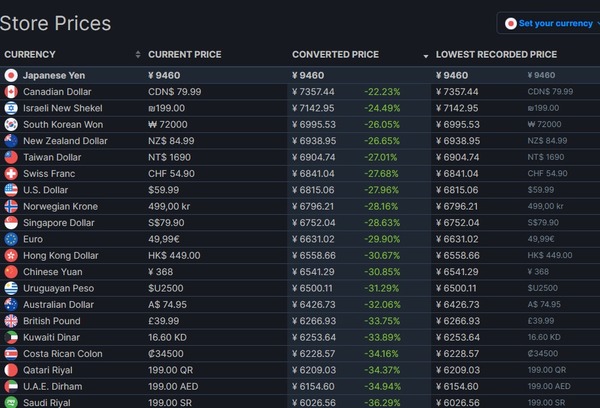Click the Saudi flag icon
The height and width of the screenshot is (408, 600).
(11, 403)
